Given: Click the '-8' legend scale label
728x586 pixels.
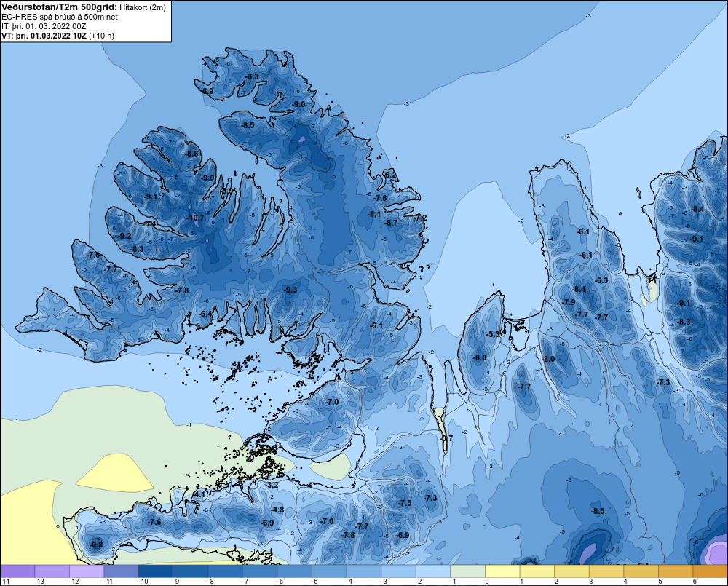Looking at the screenshot, I should pos(211,582).
